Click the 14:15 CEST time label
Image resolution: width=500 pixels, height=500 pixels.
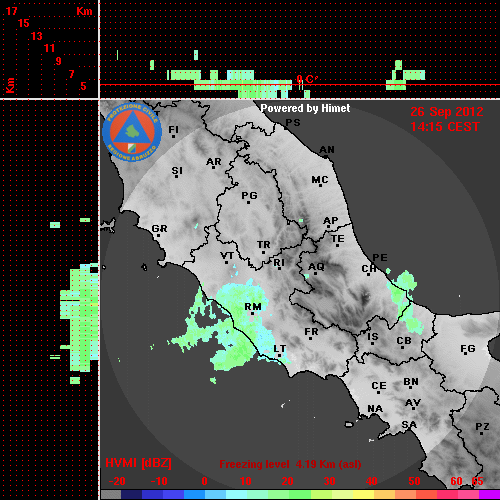click(x=445, y=127)
